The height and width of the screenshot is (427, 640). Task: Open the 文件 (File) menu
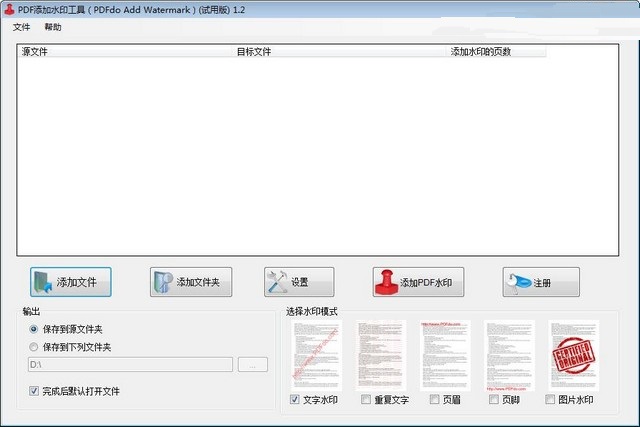21,27
